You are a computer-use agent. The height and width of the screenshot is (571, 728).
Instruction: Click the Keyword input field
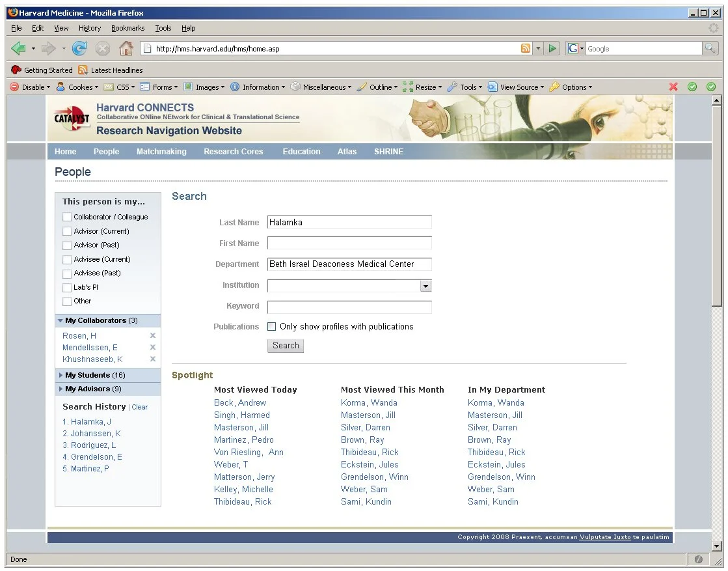(349, 307)
